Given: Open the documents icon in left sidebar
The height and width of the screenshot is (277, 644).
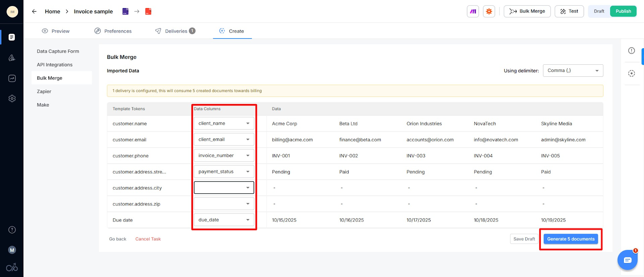Looking at the screenshot, I should (12, 37).
